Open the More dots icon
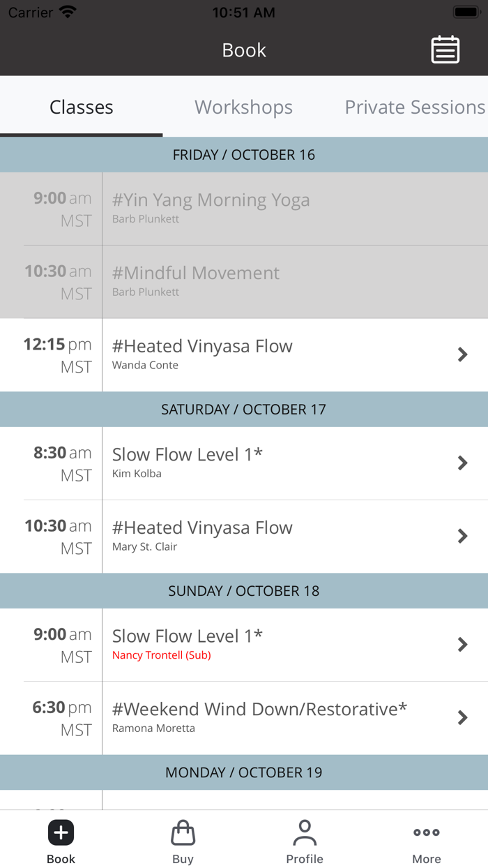488x868 pixels. (426, 832)
